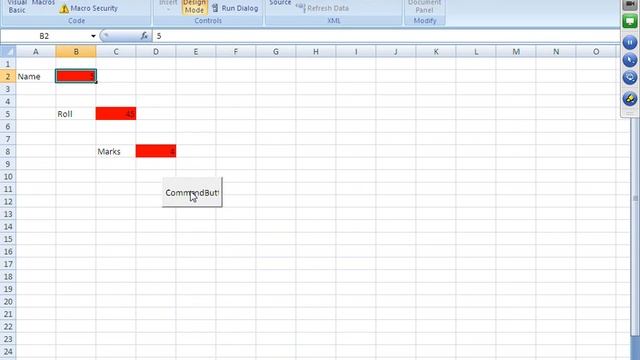The image size is (640, 360).
Task: Select the red cell next to Name
Action: point(76,76)
